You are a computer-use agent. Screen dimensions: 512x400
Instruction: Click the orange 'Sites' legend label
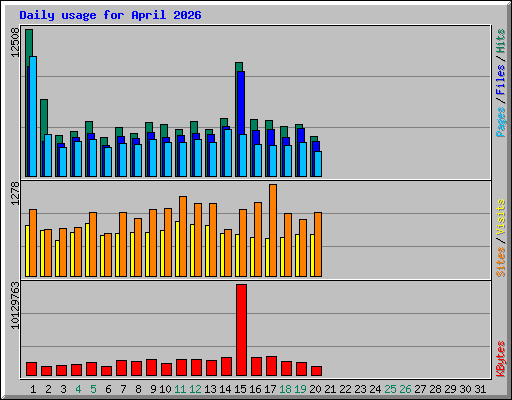501,262
